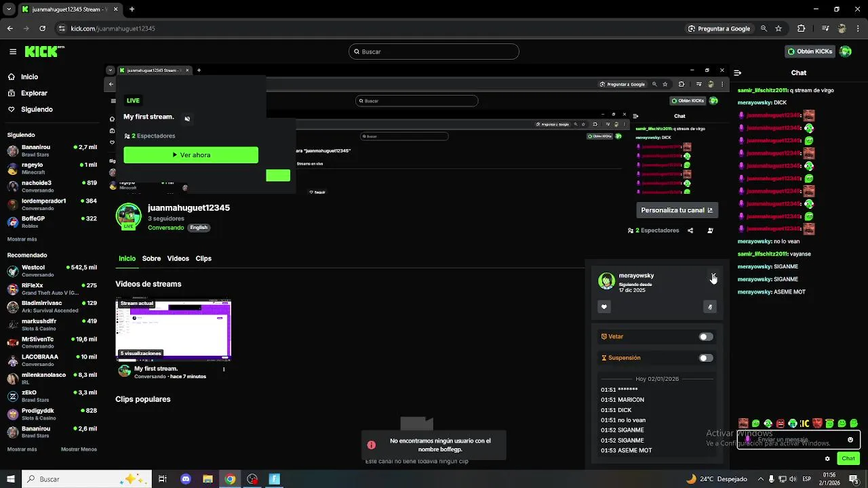Click the yellow IC emote above the chat input
The height and width of the screenshot is (488, 868).
[804, 424]
